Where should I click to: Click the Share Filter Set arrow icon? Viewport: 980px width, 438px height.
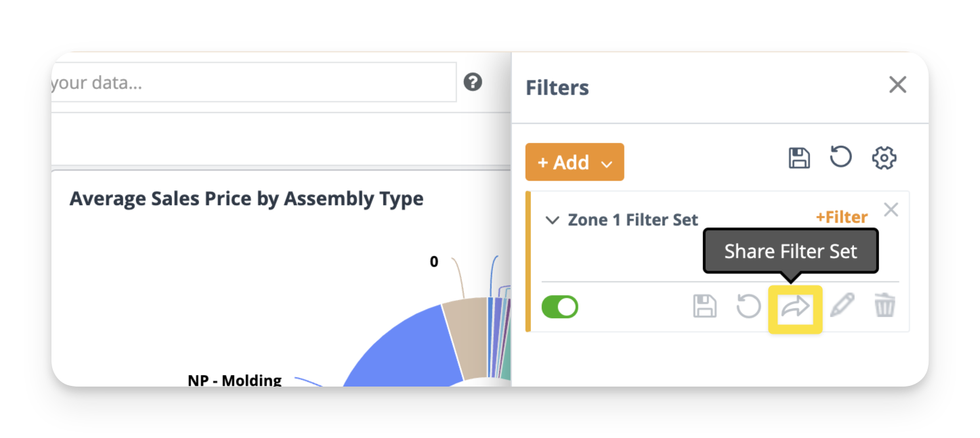tap(795, 307)
